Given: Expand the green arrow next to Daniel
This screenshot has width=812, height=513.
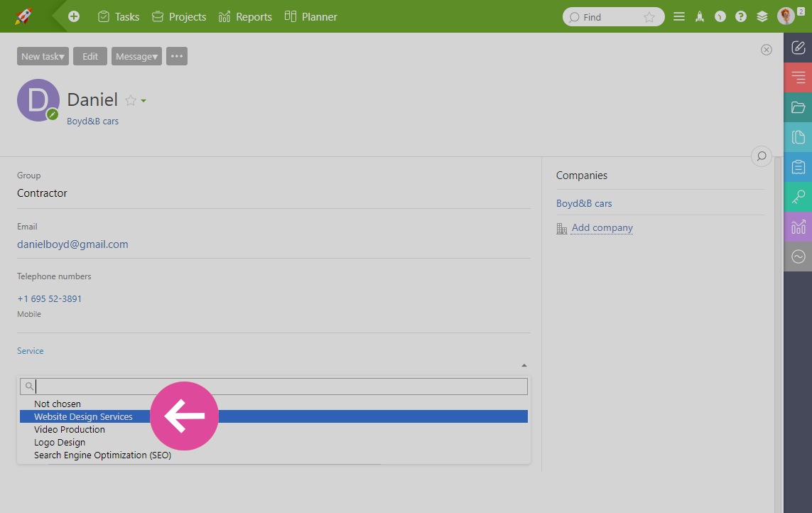Looking at the screenshot, I should point(144,101).
